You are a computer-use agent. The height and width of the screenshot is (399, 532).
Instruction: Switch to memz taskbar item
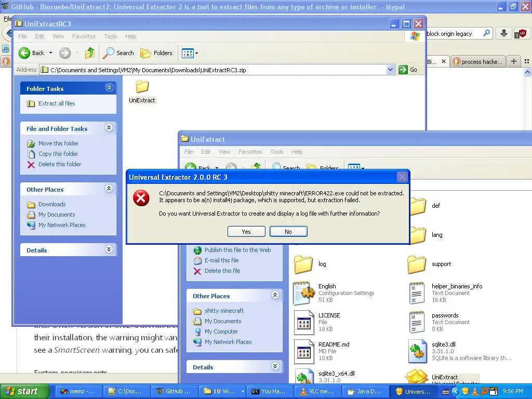click(78, 391)
